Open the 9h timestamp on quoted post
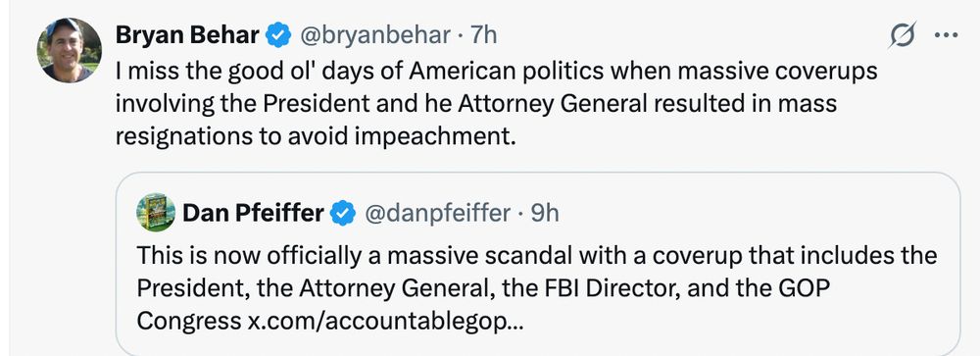The height and width of the screenshot is (356, 980). [x=544, y=214]
